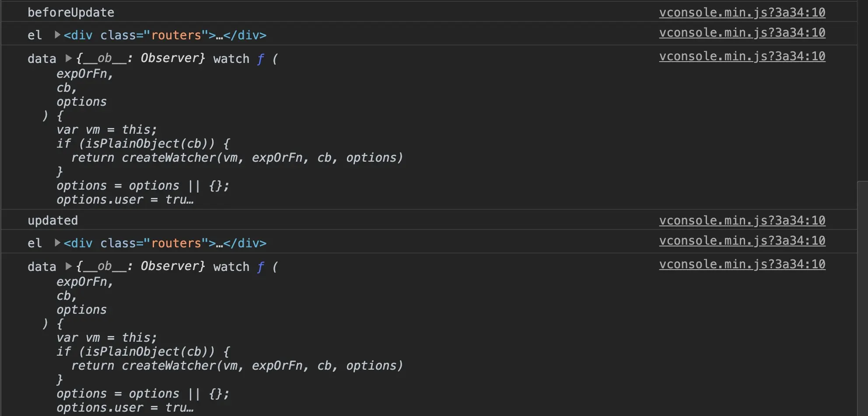Expand the data Observer object under updated
The image size is (868, 416).
[x=68, y=266]
